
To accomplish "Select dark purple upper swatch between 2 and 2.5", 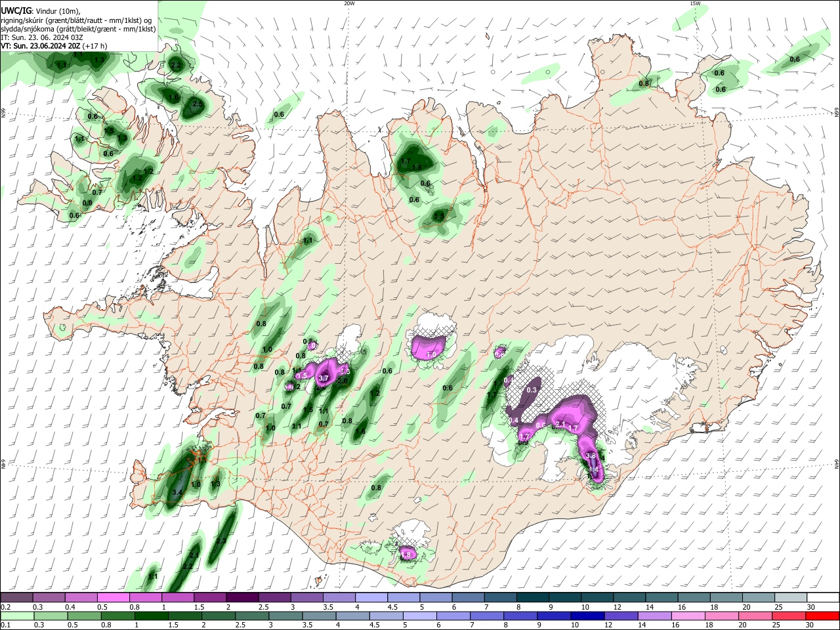I will point(242,598).
